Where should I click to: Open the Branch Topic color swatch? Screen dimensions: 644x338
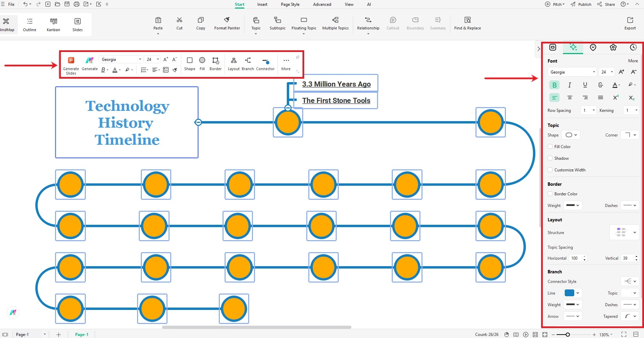pos(630,293)
